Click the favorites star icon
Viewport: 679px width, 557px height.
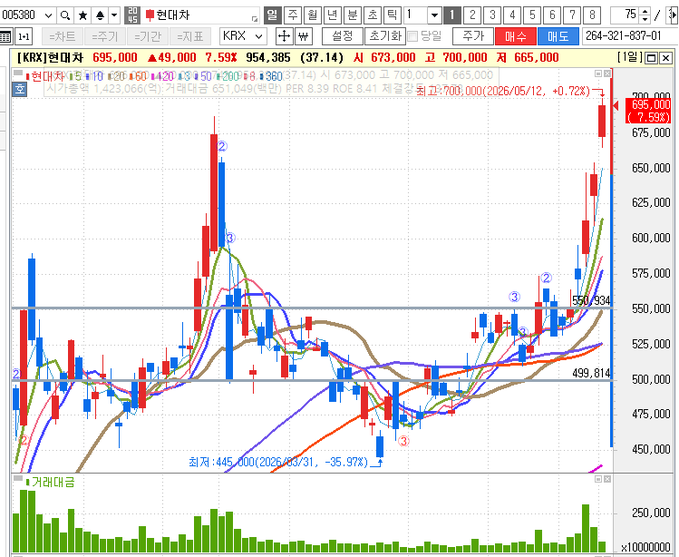(83, 16)
